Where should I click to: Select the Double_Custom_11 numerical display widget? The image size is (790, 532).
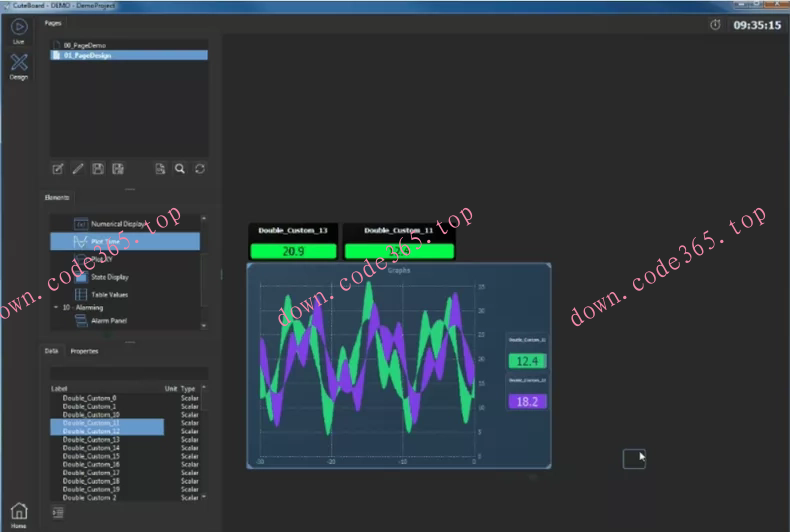(399, 242)
